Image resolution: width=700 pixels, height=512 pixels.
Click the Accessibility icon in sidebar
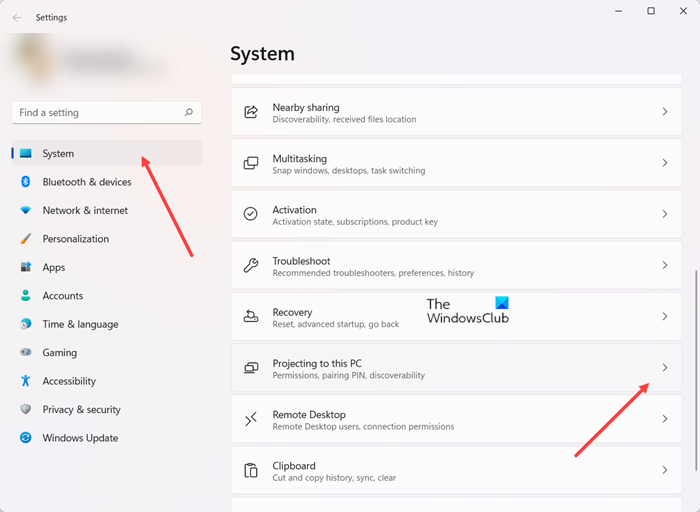[x=25, y=381]
